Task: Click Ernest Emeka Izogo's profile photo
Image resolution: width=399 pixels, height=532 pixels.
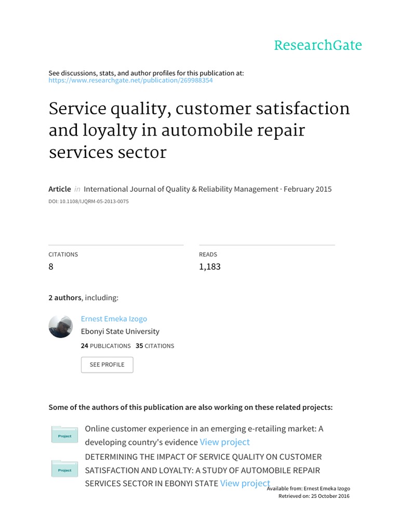Action: coord(61,326)
